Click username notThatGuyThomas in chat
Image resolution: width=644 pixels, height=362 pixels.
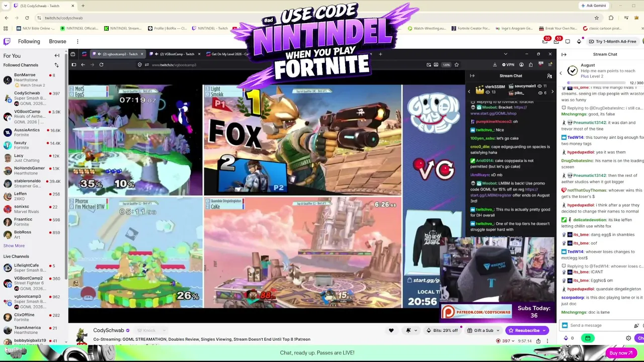(x=587, y=190)
